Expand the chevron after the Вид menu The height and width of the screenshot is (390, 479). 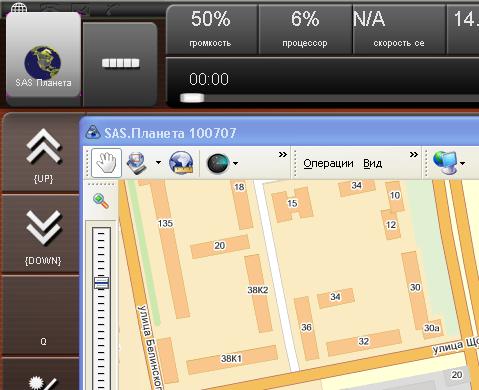pyautogui.click(x=414, y=154)
